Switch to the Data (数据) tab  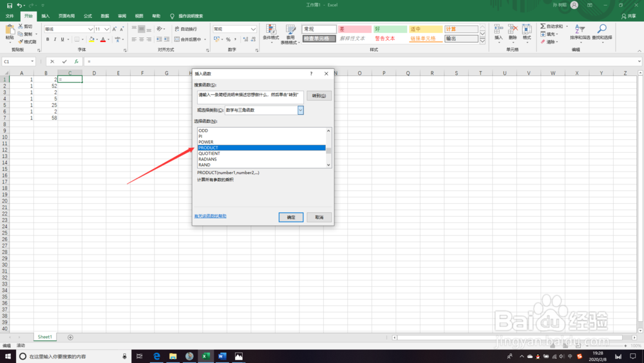pyautogui.click(x=105, y=16)
